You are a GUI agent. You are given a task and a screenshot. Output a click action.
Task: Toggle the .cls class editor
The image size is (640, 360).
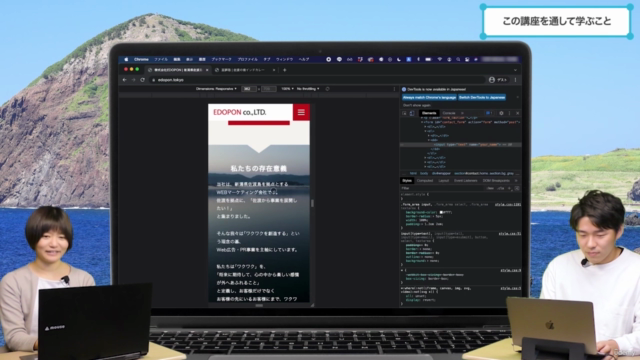[500, 188]
